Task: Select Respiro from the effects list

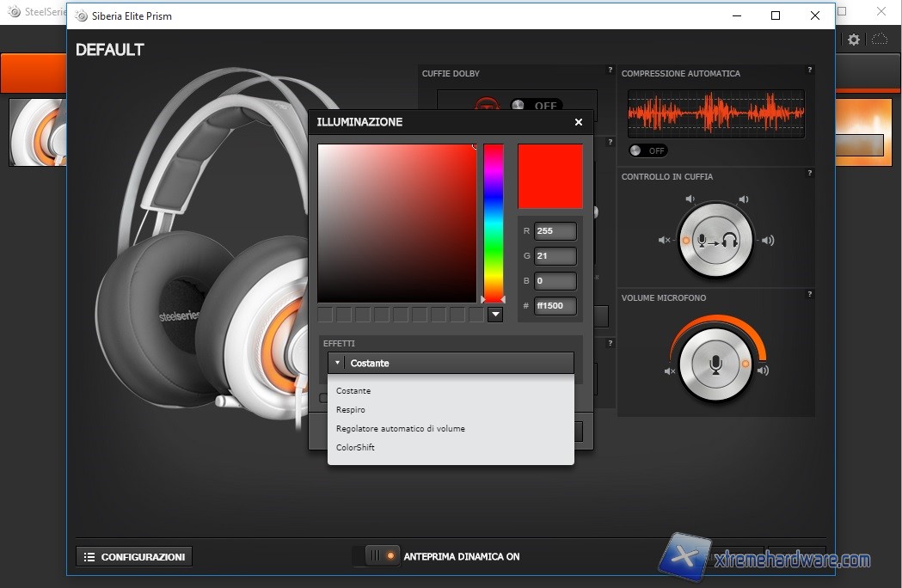Action: tap(351, 410)
